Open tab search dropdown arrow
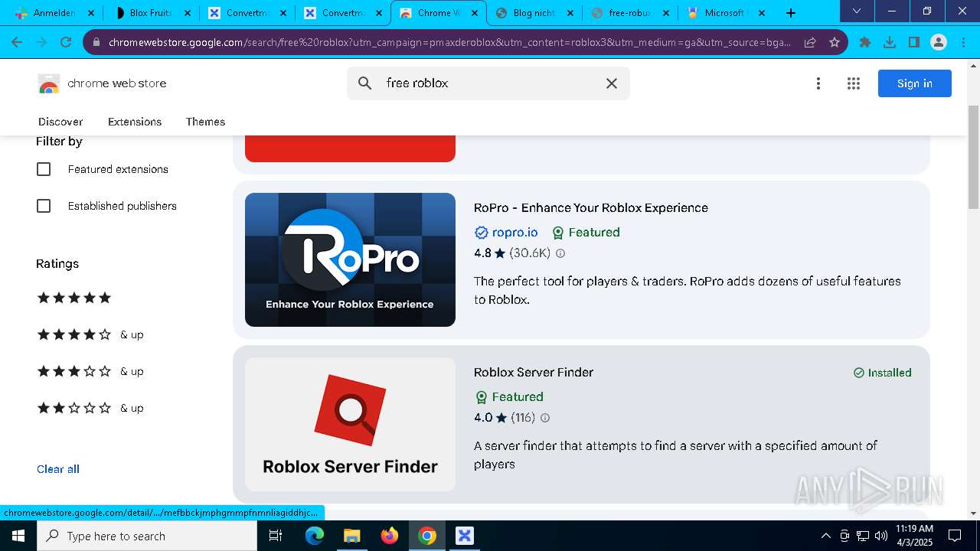This screenshot has height=551, width=980. 857,11
